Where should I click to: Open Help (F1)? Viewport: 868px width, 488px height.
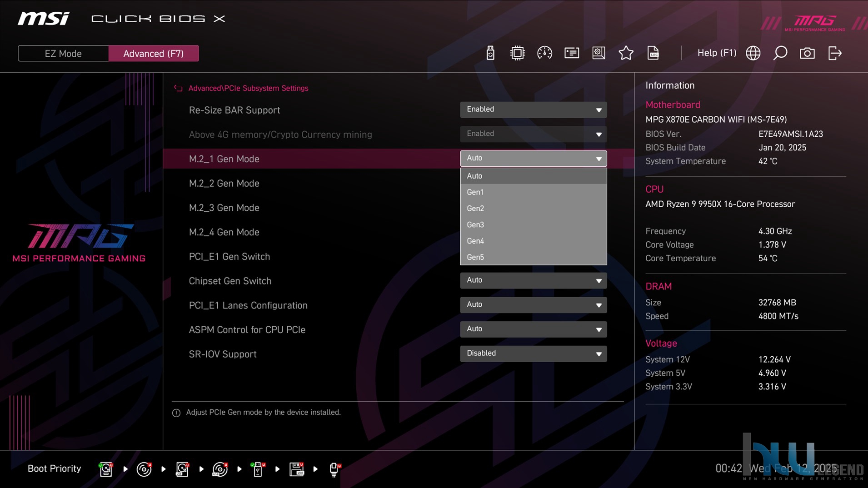pos(717,53)
